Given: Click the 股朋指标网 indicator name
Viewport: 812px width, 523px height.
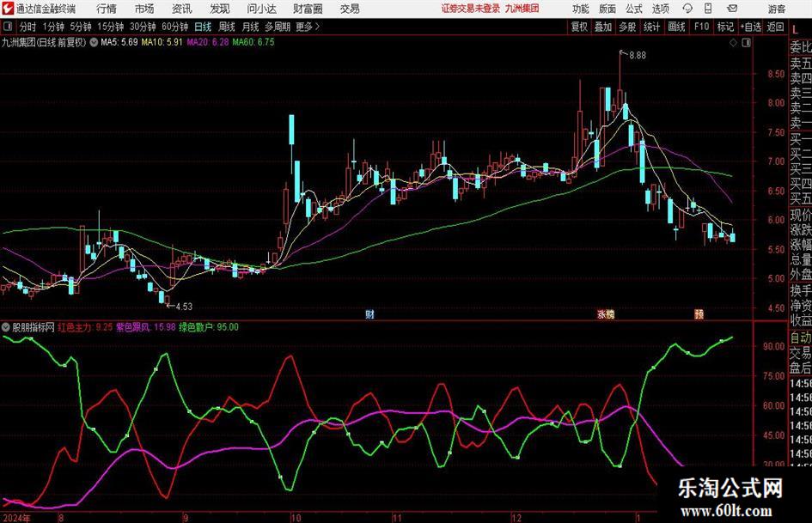Looking at the screenshot, I should tap(34, 327).
